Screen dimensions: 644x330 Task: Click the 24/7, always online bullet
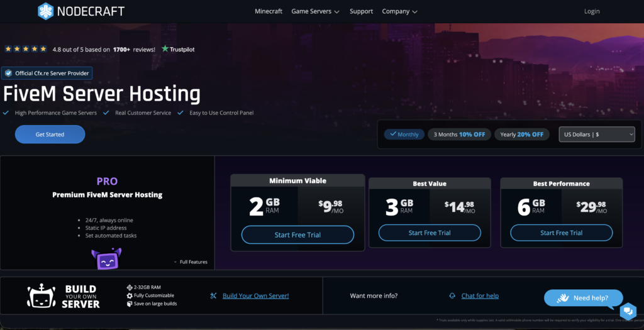pyautogui.click(x=109, y=220)
